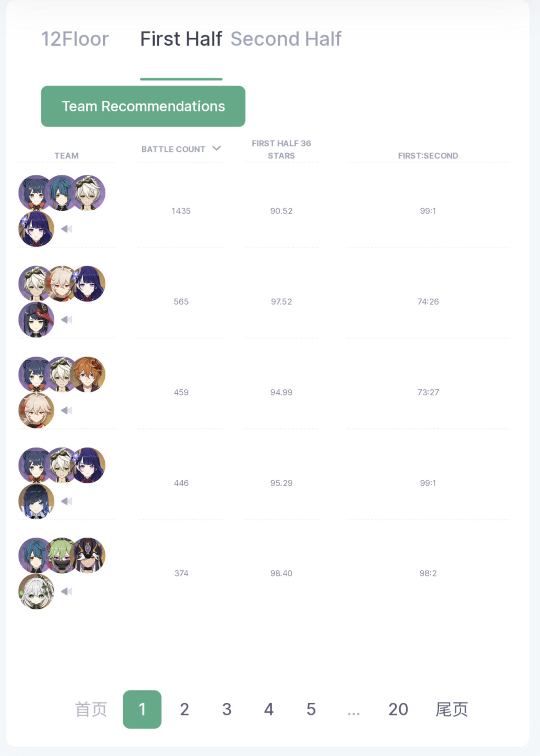The height and width of the screenshot is (756, 540).
Task: Switch to Second Half tab
Action: point(286,39)
